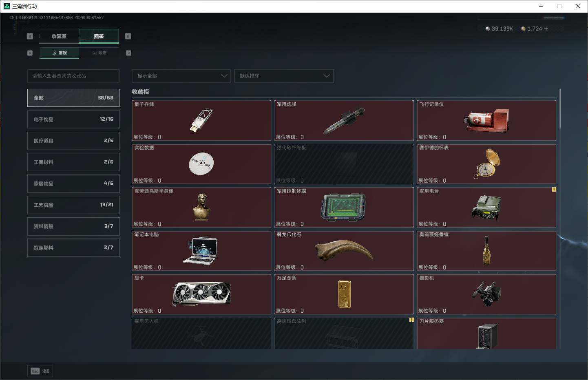The image size is (588, 380).
Task: Select the 棘龙爪化石 claw fossil
Action: click(344, 251)
